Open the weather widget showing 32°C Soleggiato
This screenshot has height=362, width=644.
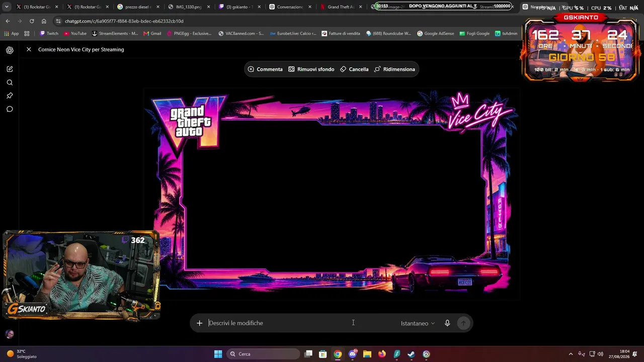pos(22,354)
